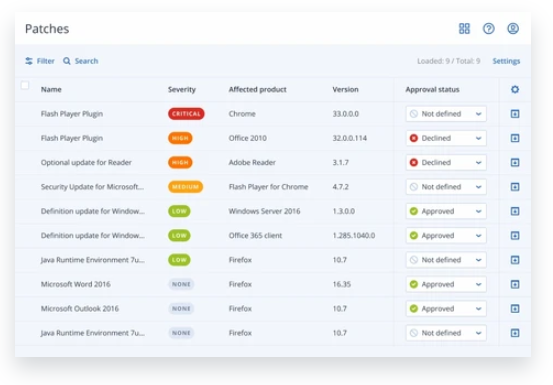Open the apps grid icon in the header

tap(464, 29)
